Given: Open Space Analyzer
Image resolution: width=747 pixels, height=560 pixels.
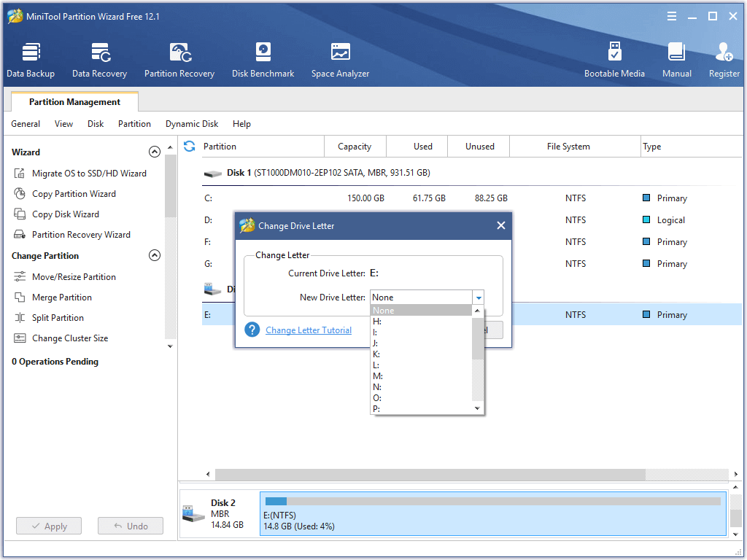Looking at the screenshot, I should [340, 60].
